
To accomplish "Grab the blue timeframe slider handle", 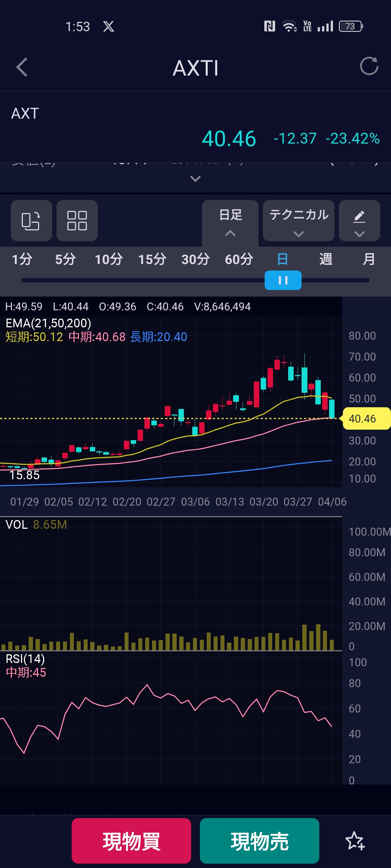I will (x=283, y=280).
